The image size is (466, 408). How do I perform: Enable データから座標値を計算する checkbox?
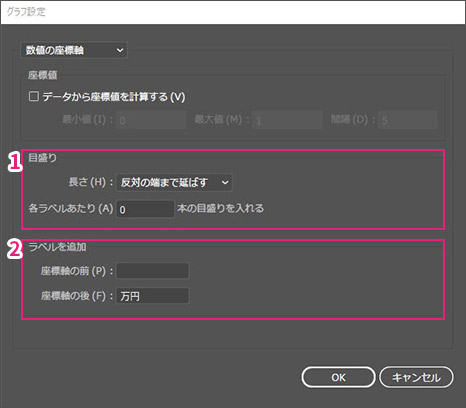pos(34,97)
